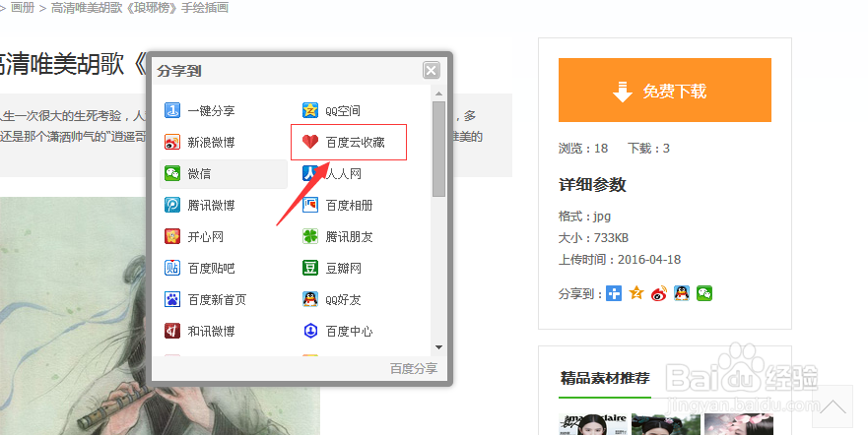Image resolution: width=868 pixels, height=435 pixels.
Task: Click the 开心网 icon
Action: (172, 236)
